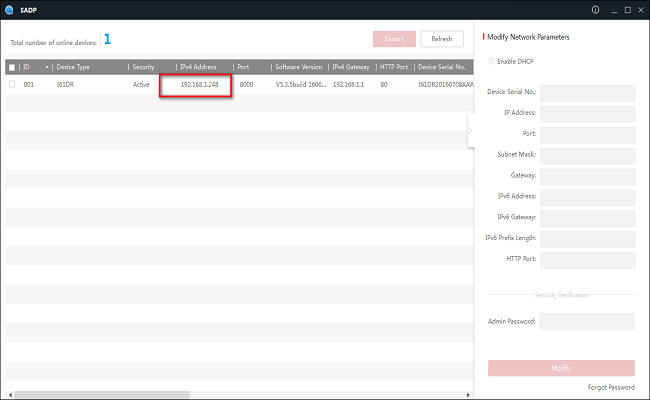Close the SADP window
The image size is (650, 400).
tap(637, 10)
